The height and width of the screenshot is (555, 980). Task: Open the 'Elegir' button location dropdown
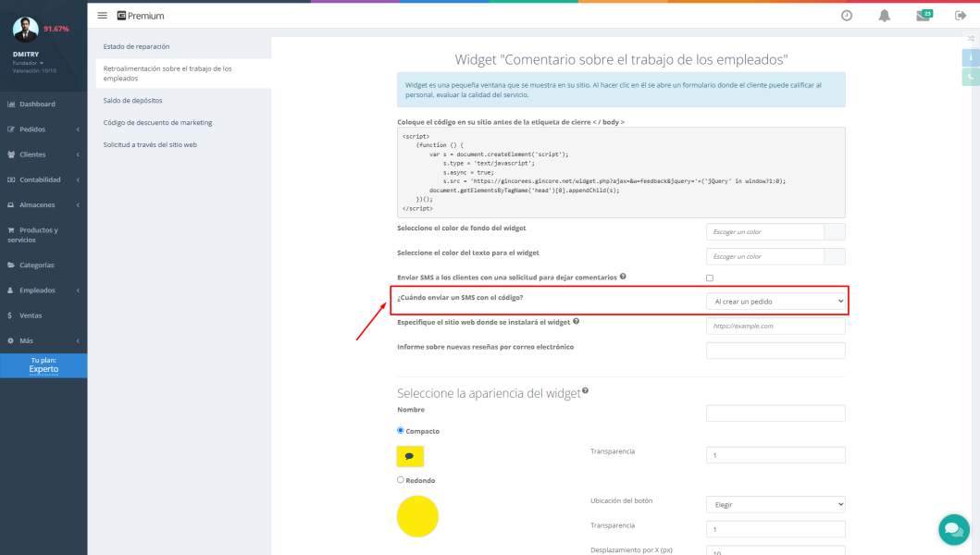(775, 505)
